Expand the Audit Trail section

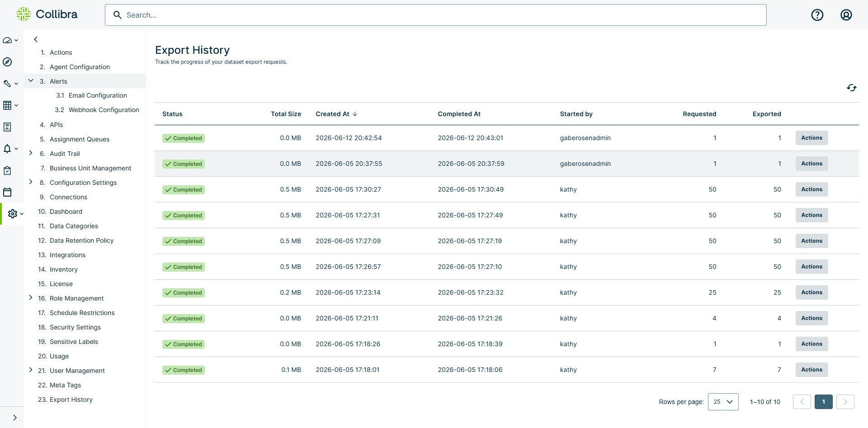[x=31, y=153]
